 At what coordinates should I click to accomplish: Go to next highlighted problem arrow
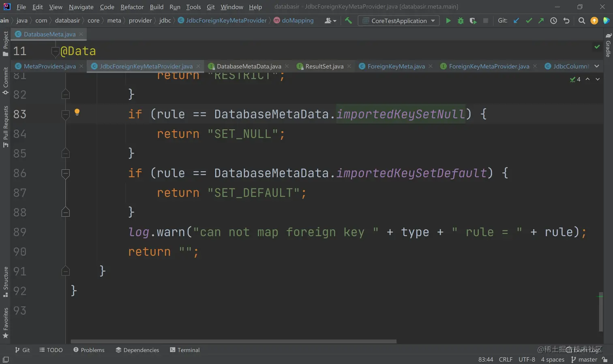coord(598,79)
